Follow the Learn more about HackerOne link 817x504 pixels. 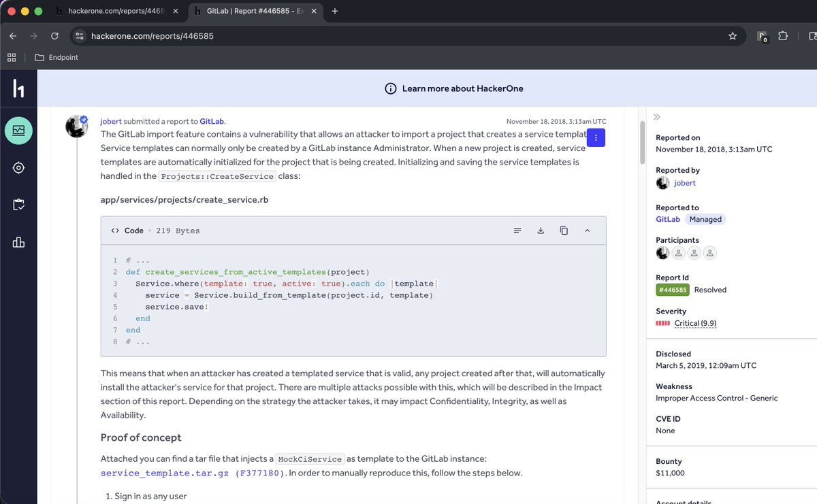462,88
